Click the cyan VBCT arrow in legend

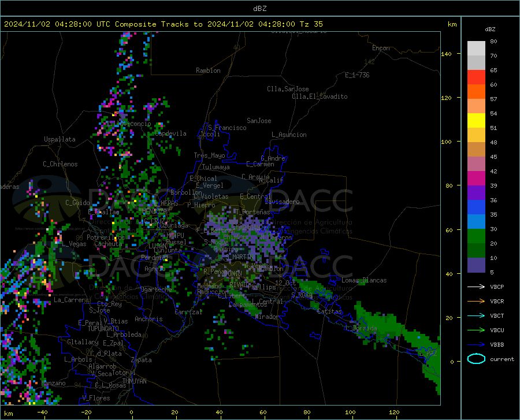476,315
